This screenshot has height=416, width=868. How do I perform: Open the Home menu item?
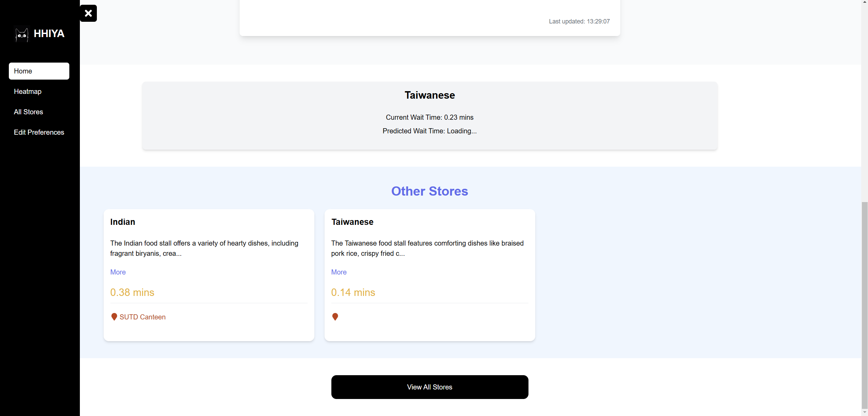(x=39, y=71)
